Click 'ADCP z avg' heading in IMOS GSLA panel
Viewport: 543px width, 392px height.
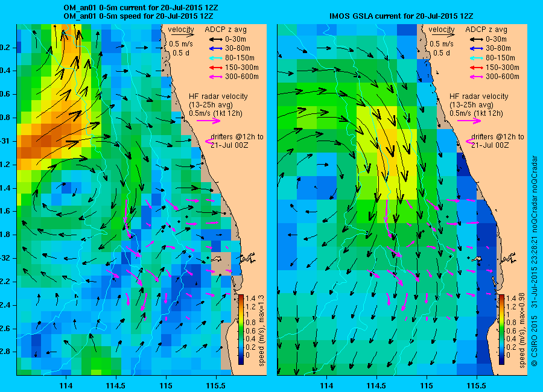tap(486, 30)
